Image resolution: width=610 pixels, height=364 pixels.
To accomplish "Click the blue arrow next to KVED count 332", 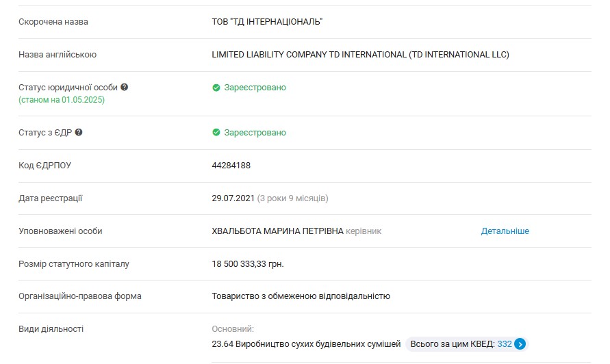I will (x=520, y=343).
